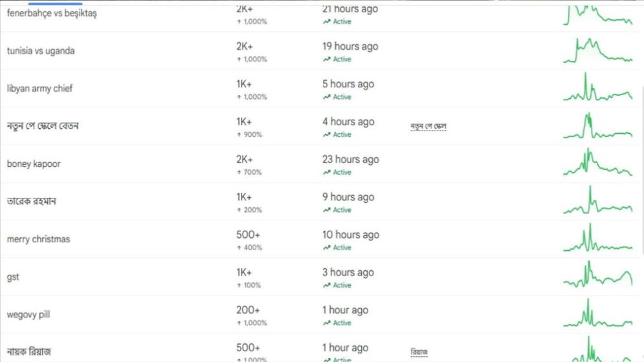Click the নতুন পে স্কেল related query chip
Image resolution: width=644 pixels, height=362 pixels.
[x=428, y=126]
